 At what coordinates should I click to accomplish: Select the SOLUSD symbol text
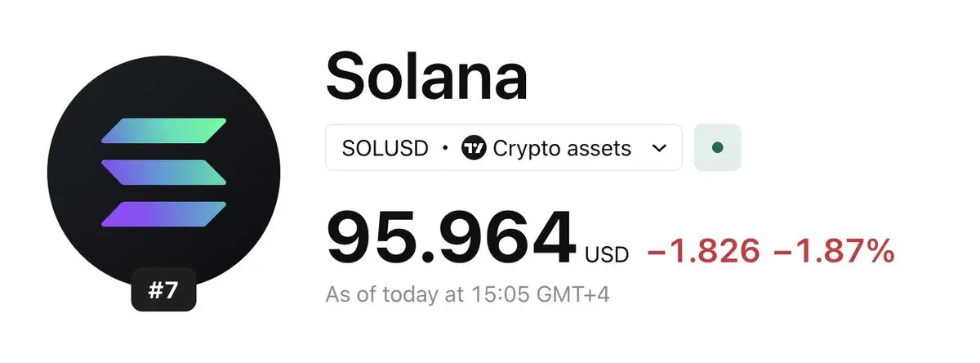pyautogui.click(x=385, y=148)
